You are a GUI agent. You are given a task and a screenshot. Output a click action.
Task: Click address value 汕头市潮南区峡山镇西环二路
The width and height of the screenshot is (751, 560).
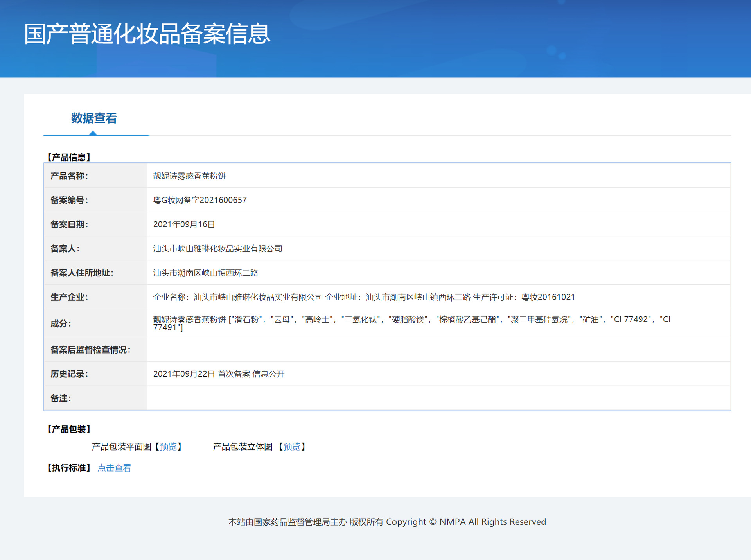pos(205,273)
